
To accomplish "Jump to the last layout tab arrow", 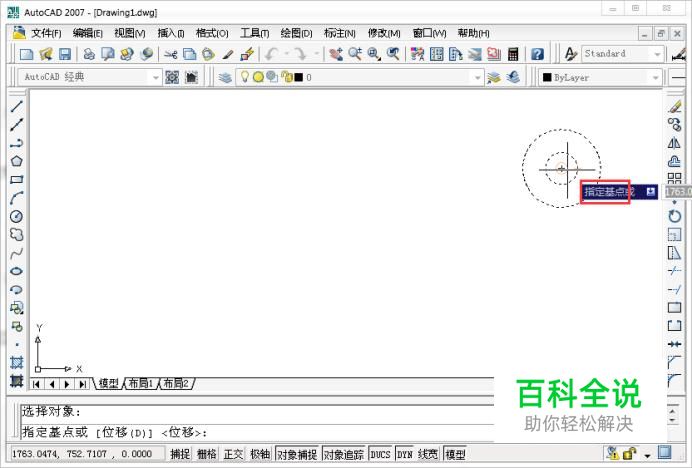I will point(83,384).
